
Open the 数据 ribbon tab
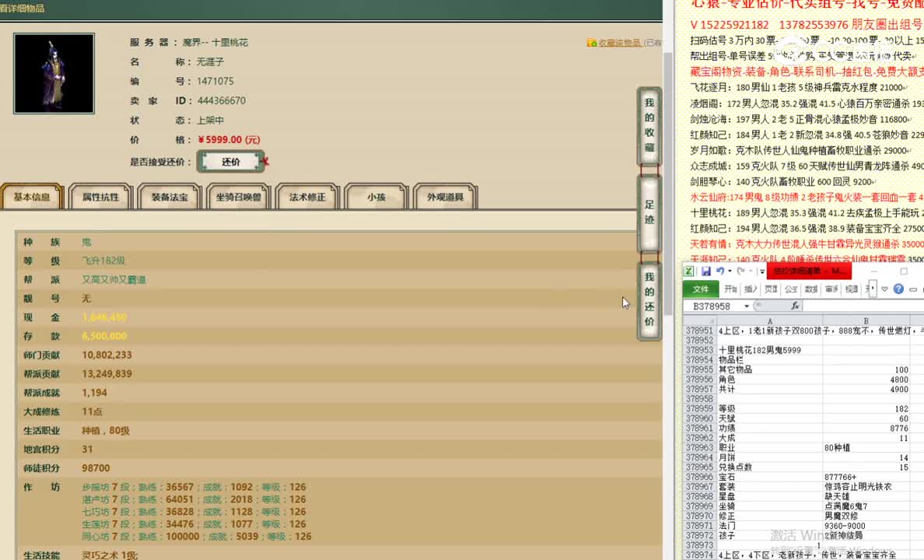click(810, 289)
